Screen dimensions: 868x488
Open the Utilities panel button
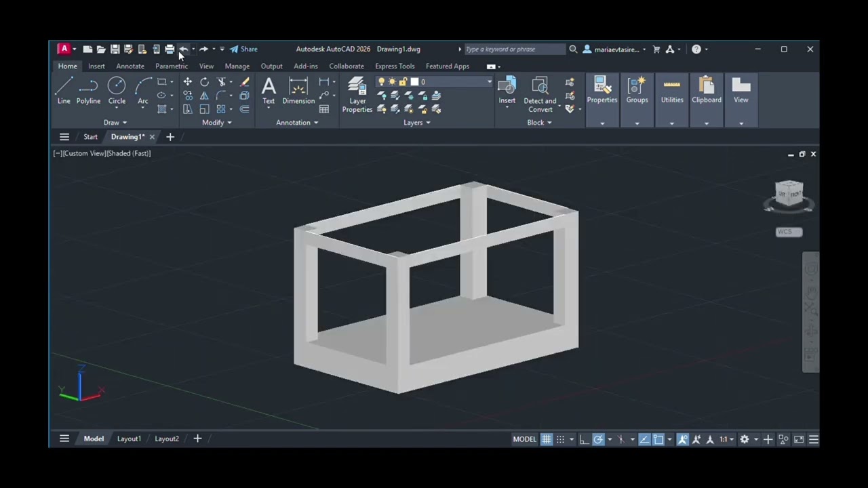pyautogui.click(x=672, y=100)
